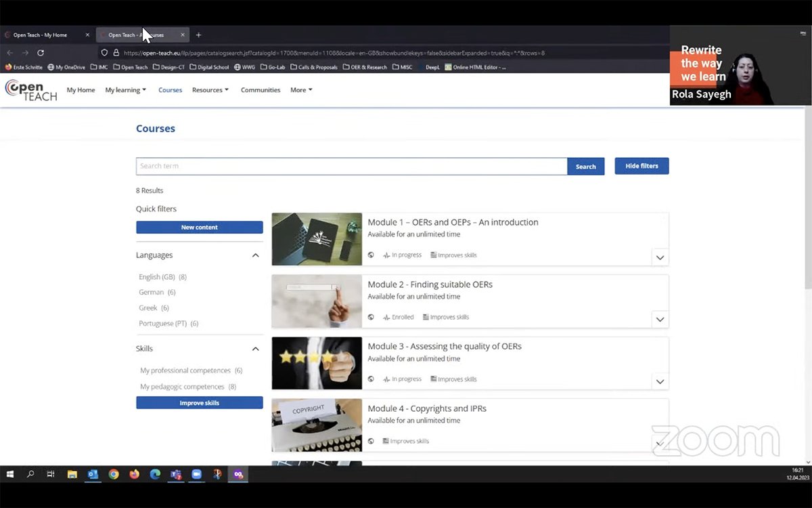Close the Open Teach - My Home tab

tap(87, 35)
